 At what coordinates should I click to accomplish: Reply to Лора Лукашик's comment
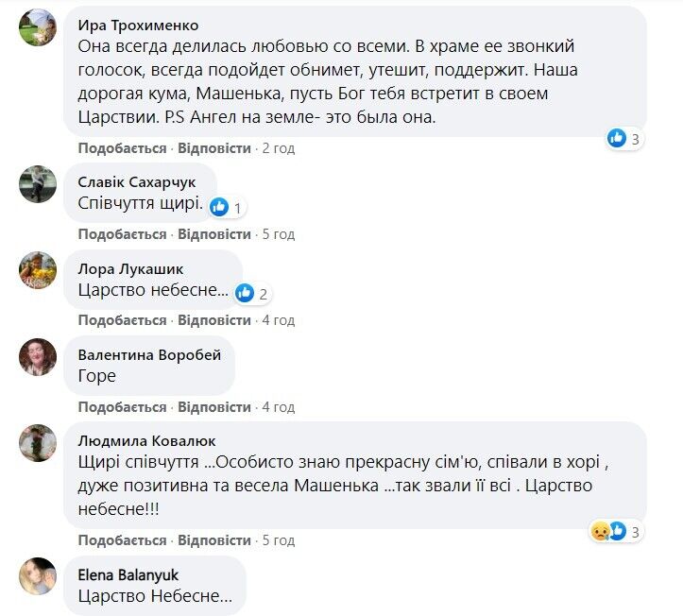point(214,320)
